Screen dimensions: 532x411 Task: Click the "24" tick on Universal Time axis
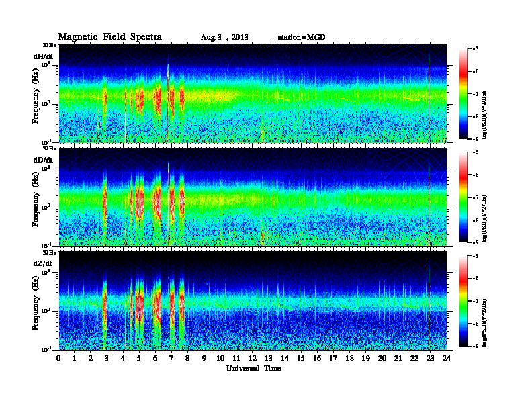tap(447, 359)
